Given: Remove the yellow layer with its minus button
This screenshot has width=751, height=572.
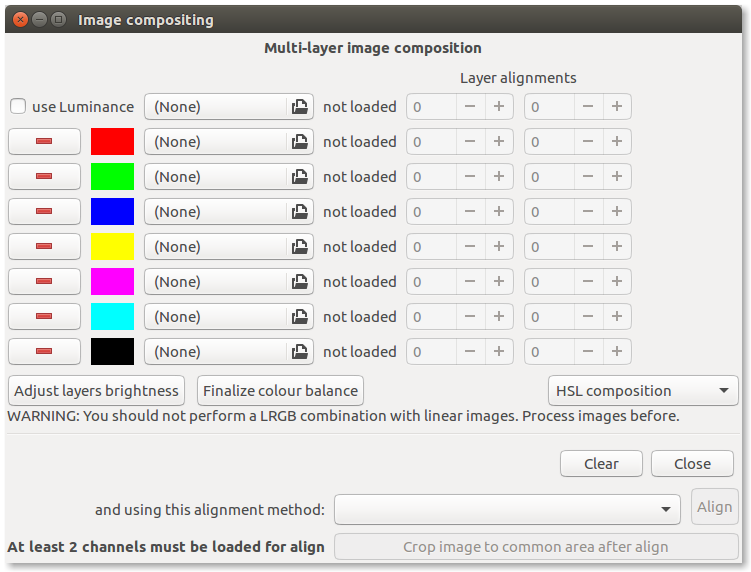Looking at the screenshot, I should point(44,247).
